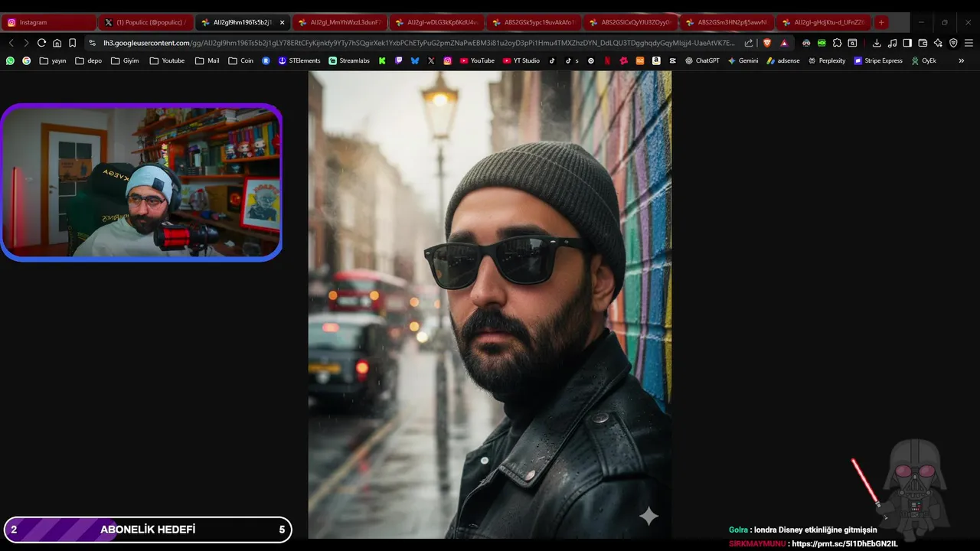
Task: Close the active AIJ2gl9hm tab
Action: point(282,22)
